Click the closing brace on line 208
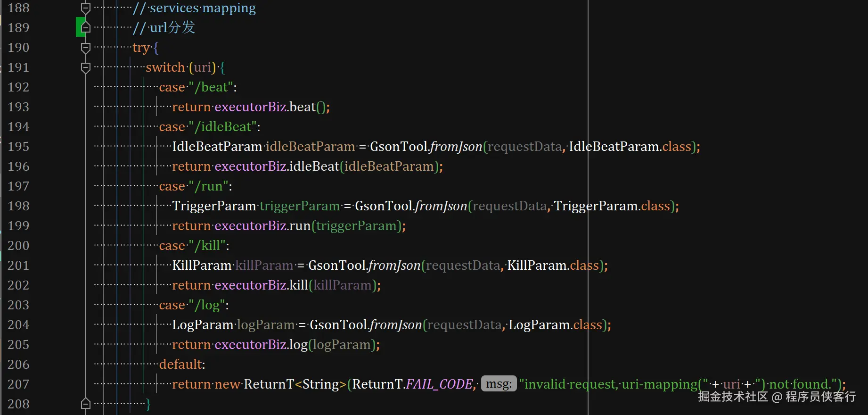The width and height of the screenshot is (868, 415). click(x=148, y=404)
